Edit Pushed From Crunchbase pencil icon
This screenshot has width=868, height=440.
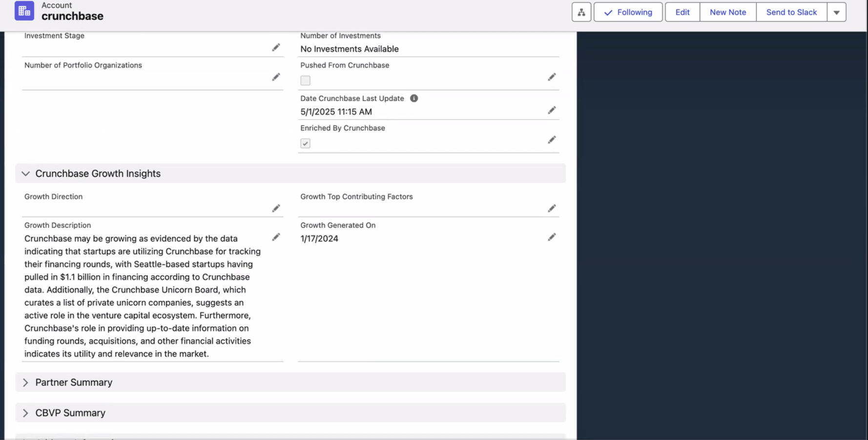click(552, 77)
